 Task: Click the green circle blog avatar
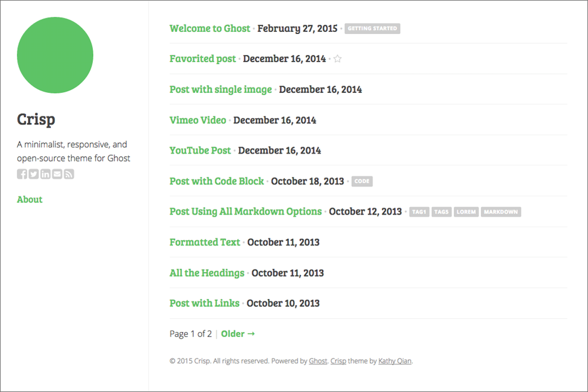point(55,55)
